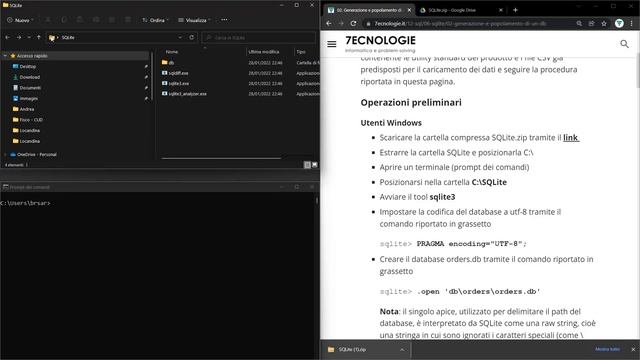Refresh the SQLite folder view

(191, 37)
